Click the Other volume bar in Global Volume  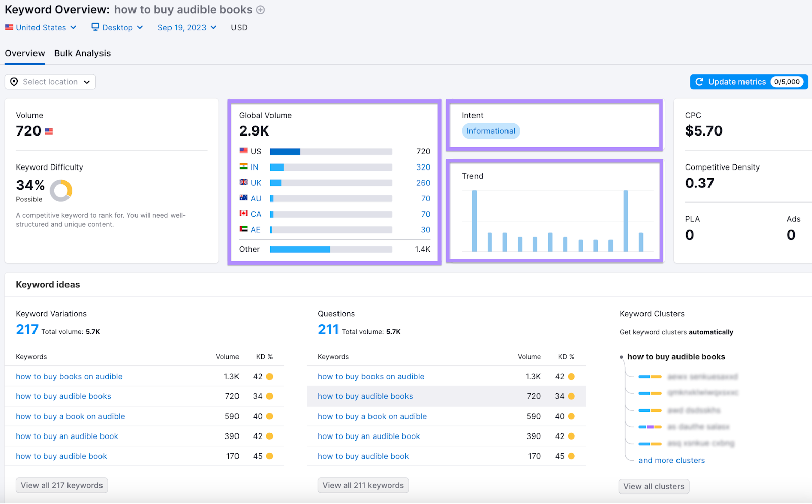(x=299, y=249)
